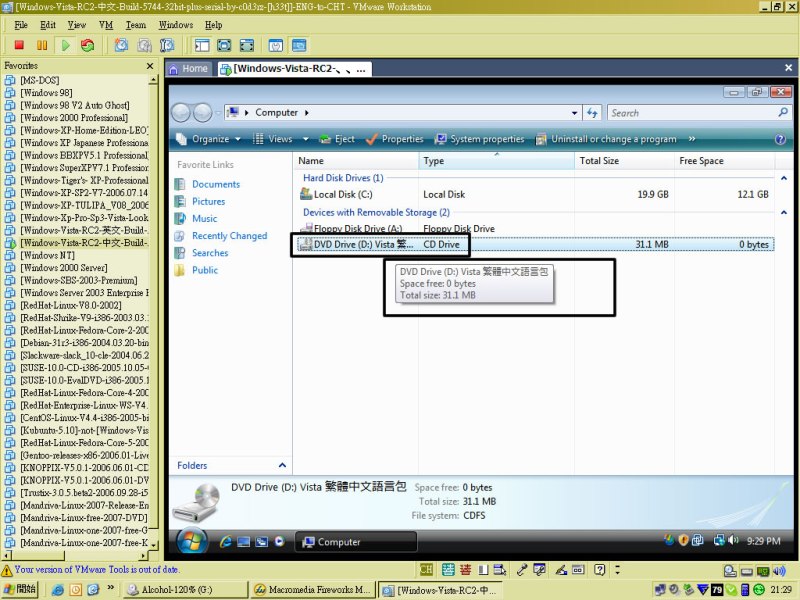Take a snapshot toolbar icon

(121, 45)
